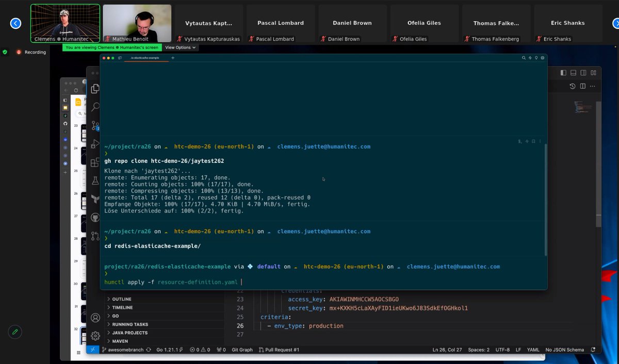
Task: Change indentation via Spaces: 2
Action: 480,350
